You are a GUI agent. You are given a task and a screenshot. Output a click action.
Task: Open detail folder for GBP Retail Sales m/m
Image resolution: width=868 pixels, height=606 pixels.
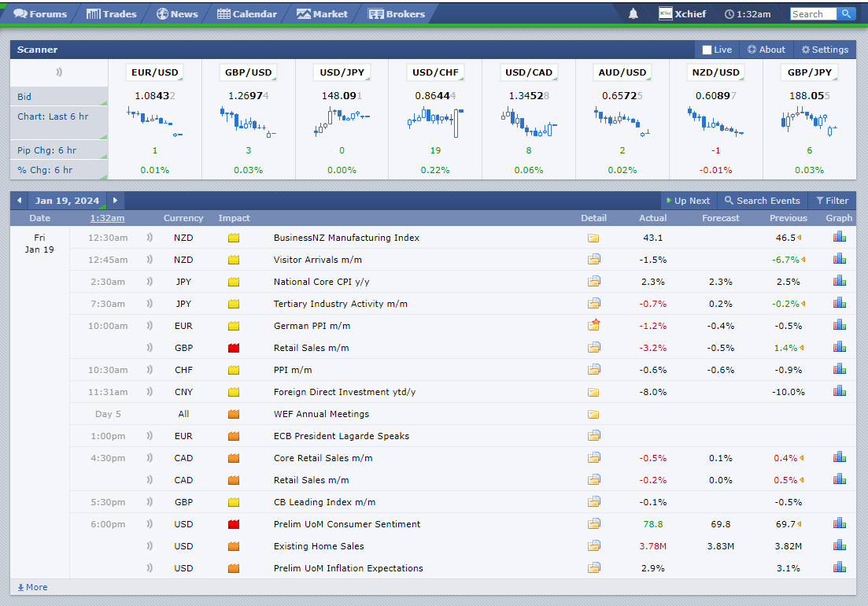click(593, 348)
